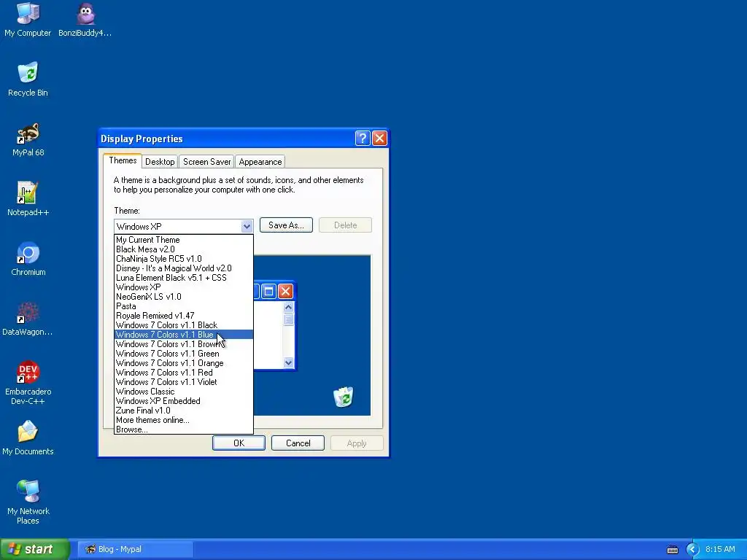Choose Windows 7 Colors v1.1 Red
747x560 pixels.
183,373
